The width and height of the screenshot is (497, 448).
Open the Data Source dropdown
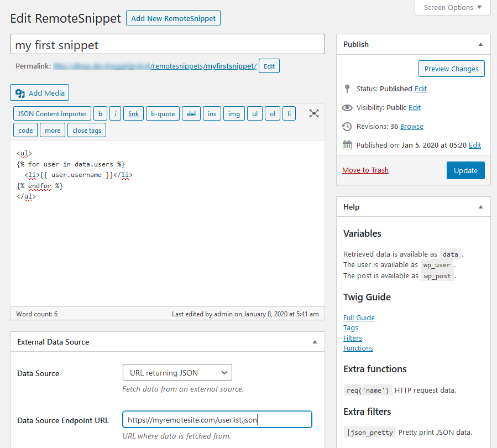click(x=177, y=373)
